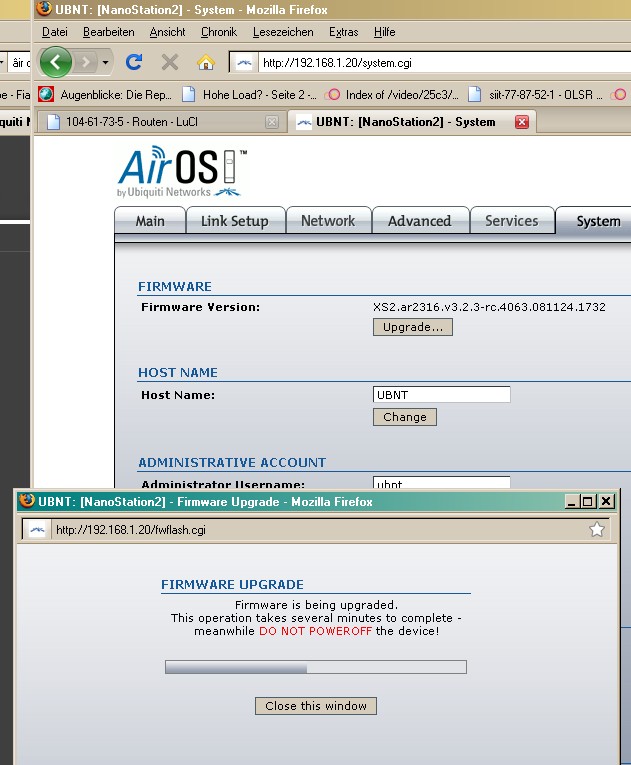
Task: Open the history dropdown next to Forward
Action: tap(106, 63)
